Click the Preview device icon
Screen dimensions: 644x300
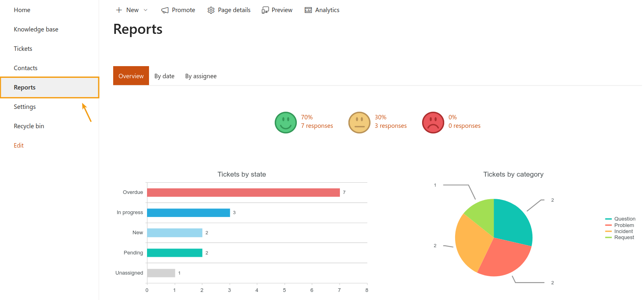[265, 10]
